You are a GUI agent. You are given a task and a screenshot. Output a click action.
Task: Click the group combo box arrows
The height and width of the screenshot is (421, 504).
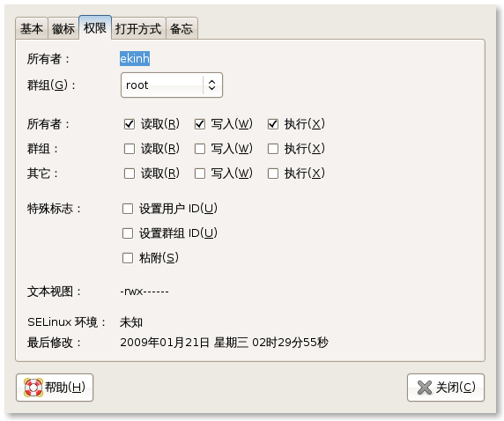coord(211,85)
